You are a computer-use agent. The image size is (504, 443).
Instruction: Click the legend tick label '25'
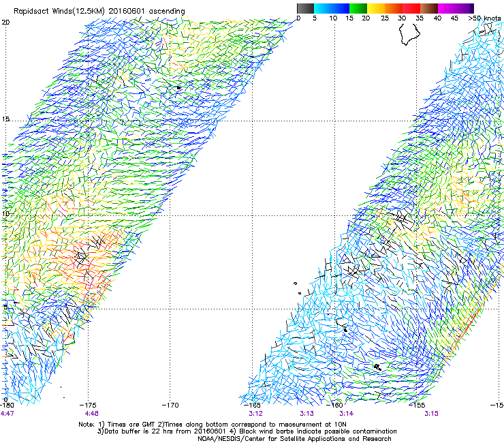pyautogui.click(x=385, y=18)
